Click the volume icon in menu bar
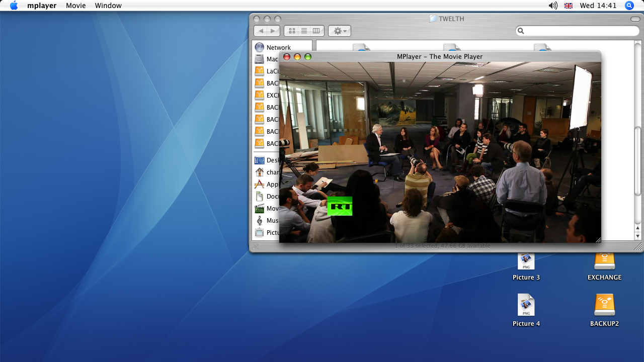 click(553, 6)
